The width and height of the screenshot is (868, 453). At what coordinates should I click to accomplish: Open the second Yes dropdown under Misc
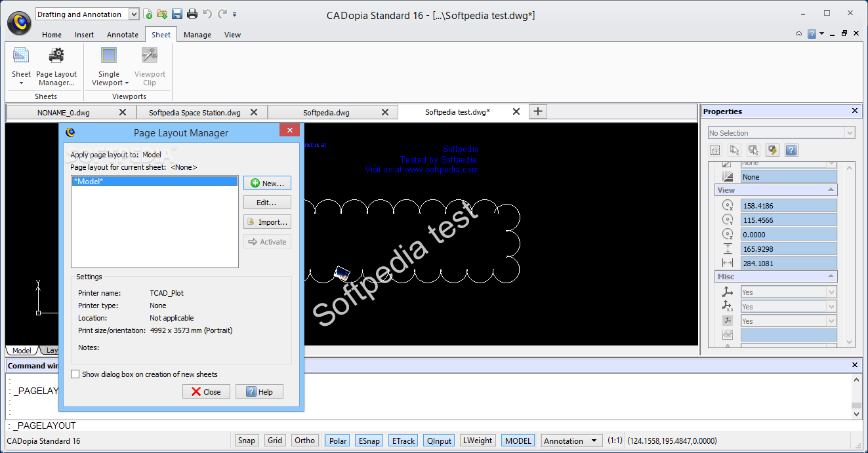click(x=789, y=307)
